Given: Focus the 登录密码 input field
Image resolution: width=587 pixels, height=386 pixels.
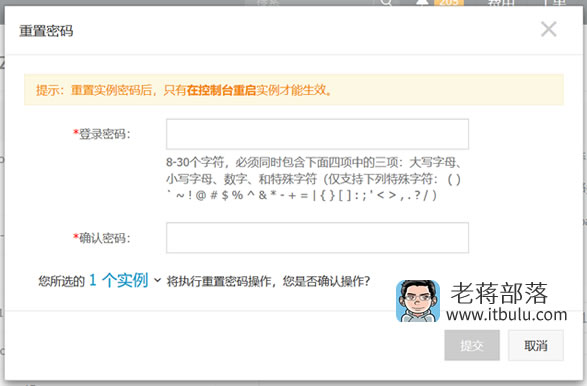Looking at the screenshot, I should [x=317, y=134].
